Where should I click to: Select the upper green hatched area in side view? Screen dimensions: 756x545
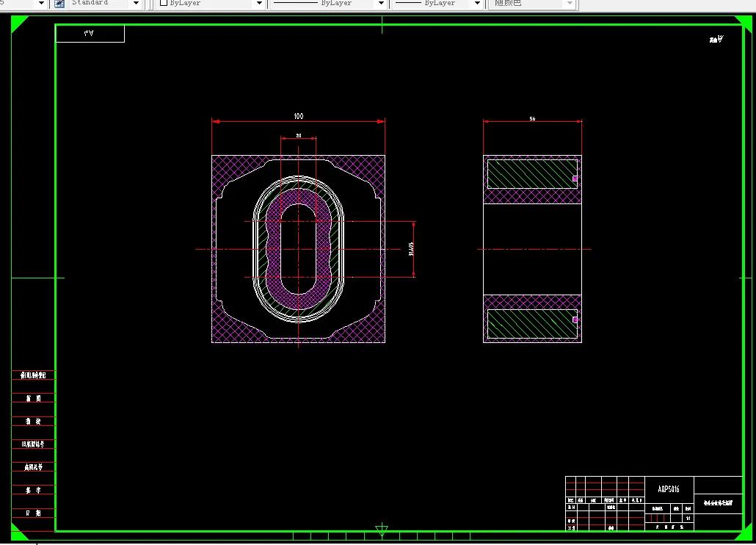(532, 174)
